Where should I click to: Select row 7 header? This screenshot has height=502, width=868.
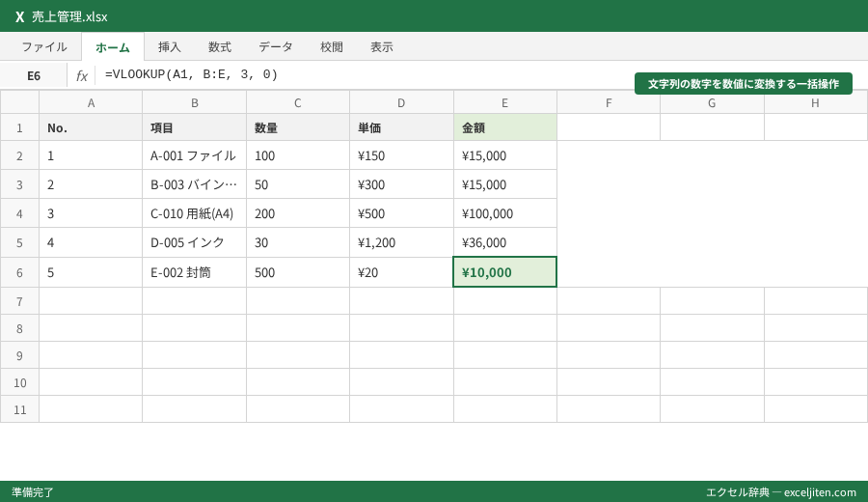(x=19, y=301)
